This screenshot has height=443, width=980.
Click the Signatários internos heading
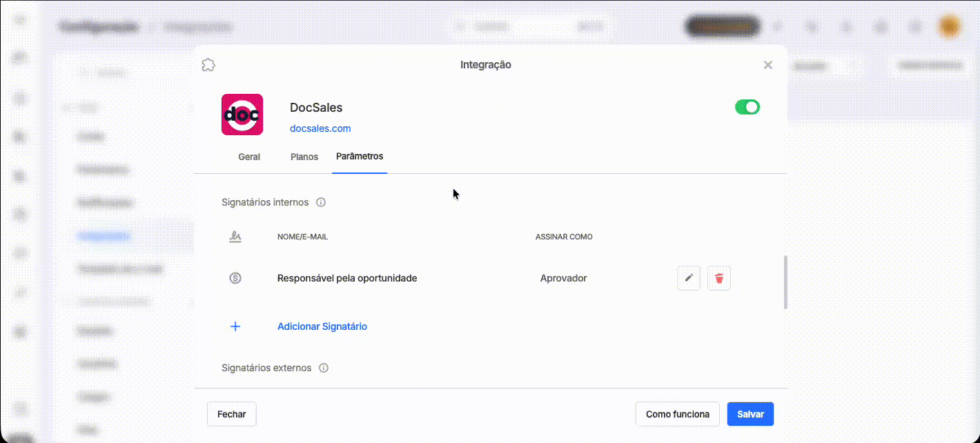click(265, 203)
